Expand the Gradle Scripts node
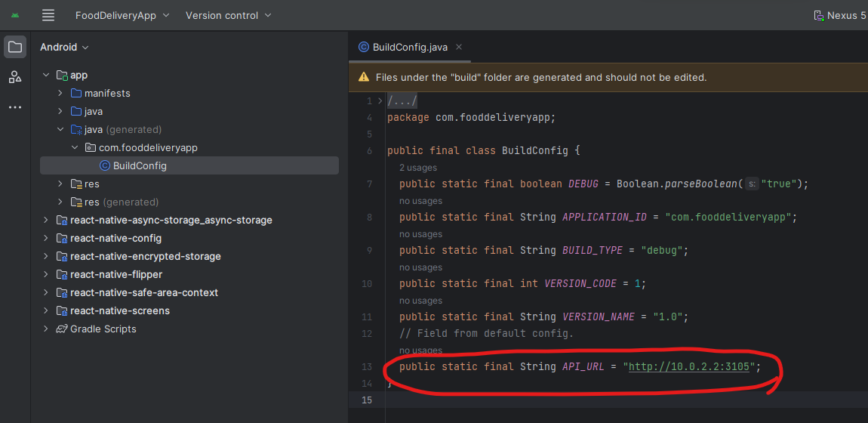This screenshot has height=423, width=868. pos(46,329)
